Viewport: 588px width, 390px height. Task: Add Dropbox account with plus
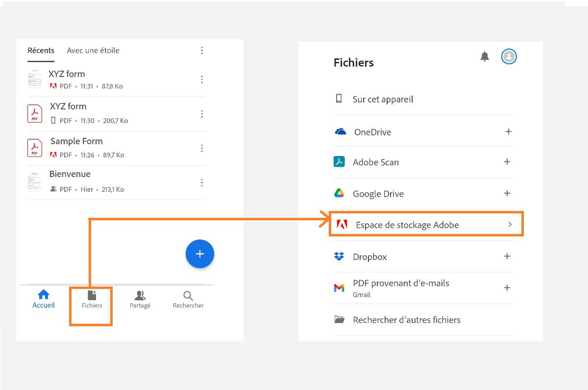[x=507, y=256]
